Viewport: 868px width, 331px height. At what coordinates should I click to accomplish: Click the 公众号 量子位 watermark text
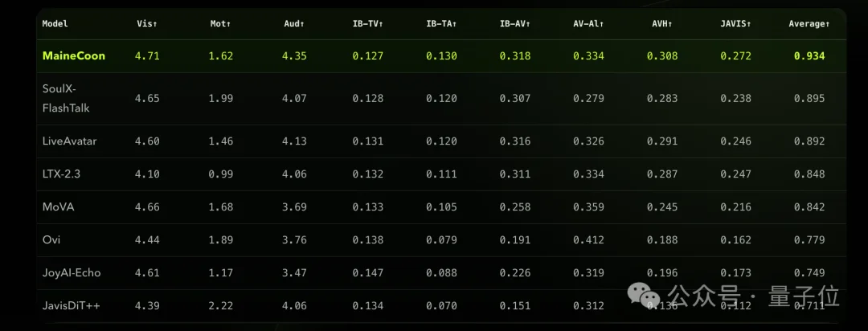point(753,297)
